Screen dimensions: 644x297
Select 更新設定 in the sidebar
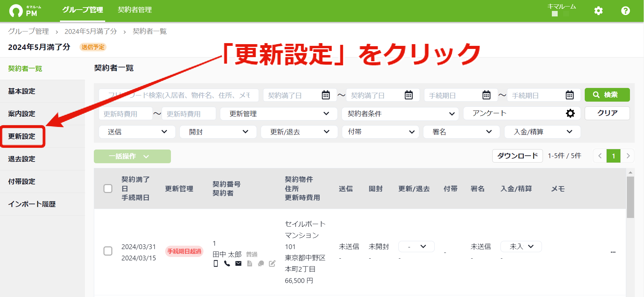22,136
